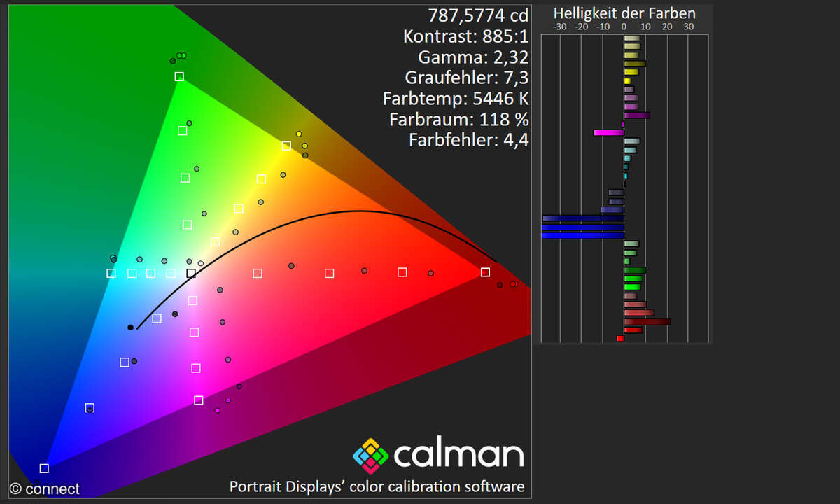Select the black dot at the curve's left end
The width and height of the screenshot is (840, 504).
pyautogui.click(x=130, y=328)
